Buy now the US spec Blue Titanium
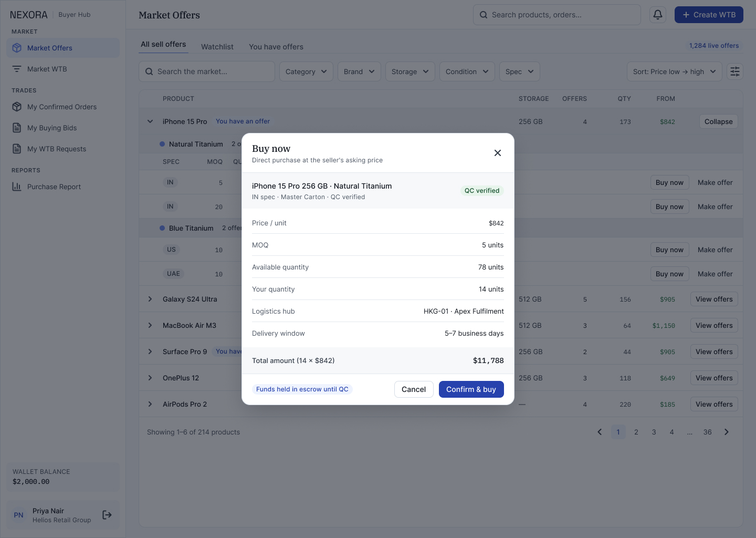 (669, 250)
